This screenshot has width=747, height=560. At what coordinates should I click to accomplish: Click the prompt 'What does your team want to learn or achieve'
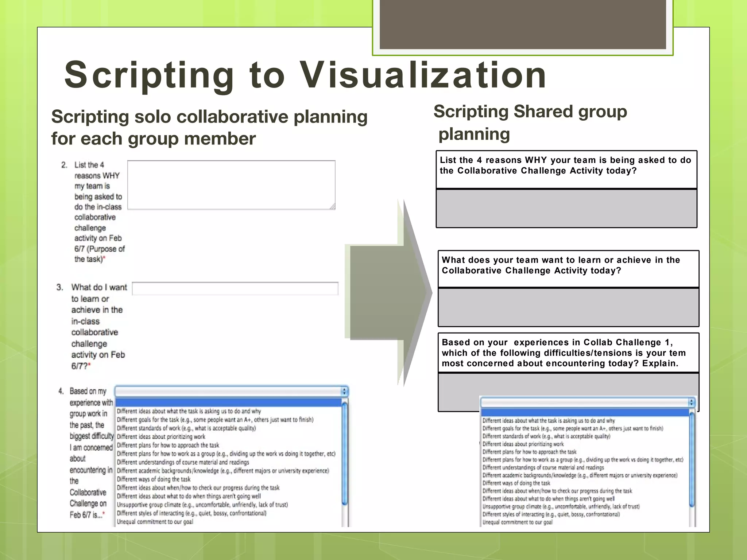click(561, 265)
